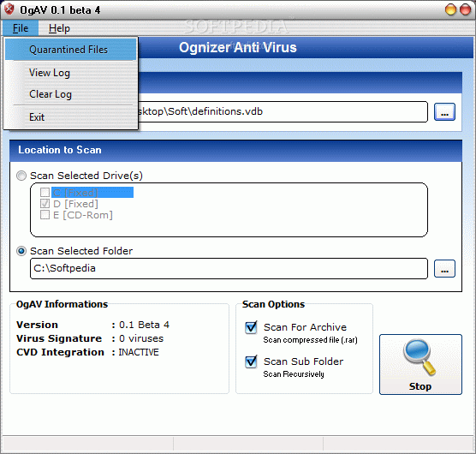The width and height of the screenshot is (476, 454).
Task: Choose Clear Log from File menu
Action: pos(71,94)
